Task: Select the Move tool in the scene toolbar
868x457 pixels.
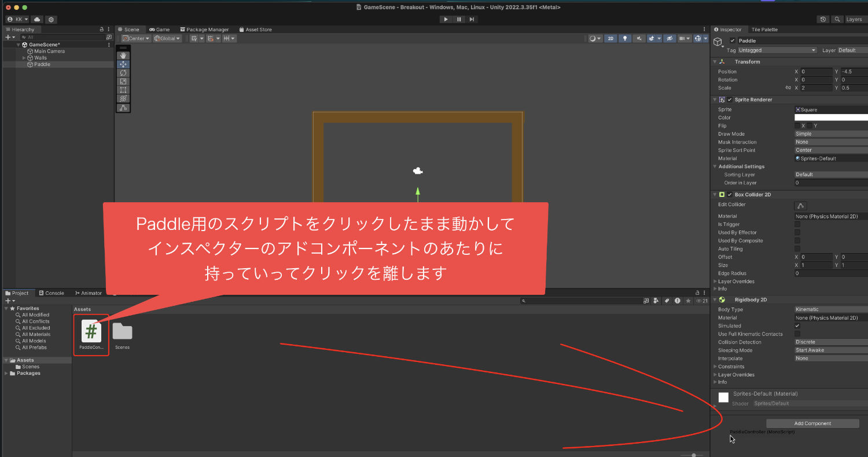Action: point(123,64)
